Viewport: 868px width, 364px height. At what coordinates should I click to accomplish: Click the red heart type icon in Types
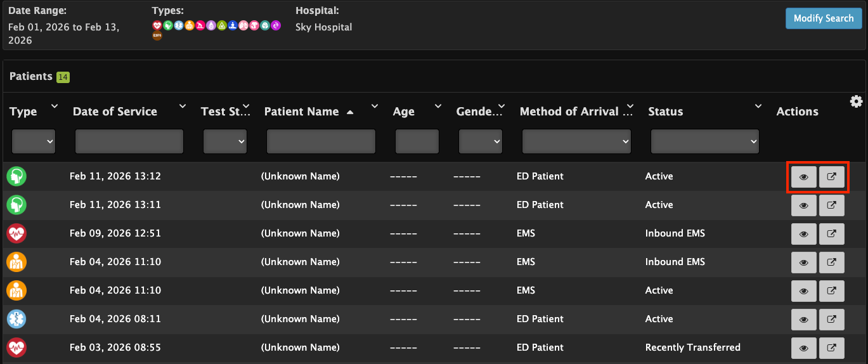[x=157, y=25]
